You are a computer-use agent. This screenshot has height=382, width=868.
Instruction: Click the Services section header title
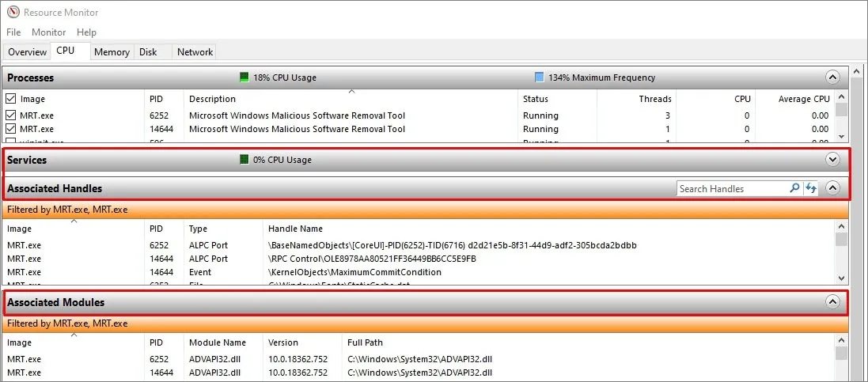27,160
